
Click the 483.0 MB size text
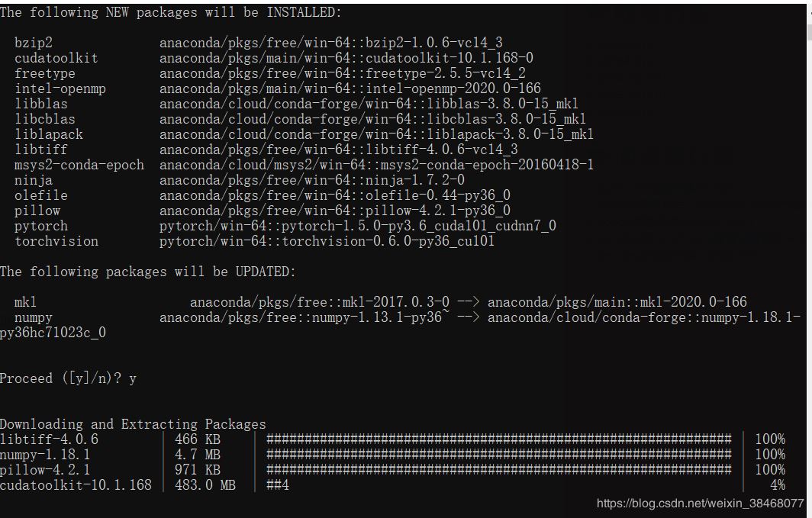(x=205, y=485)
